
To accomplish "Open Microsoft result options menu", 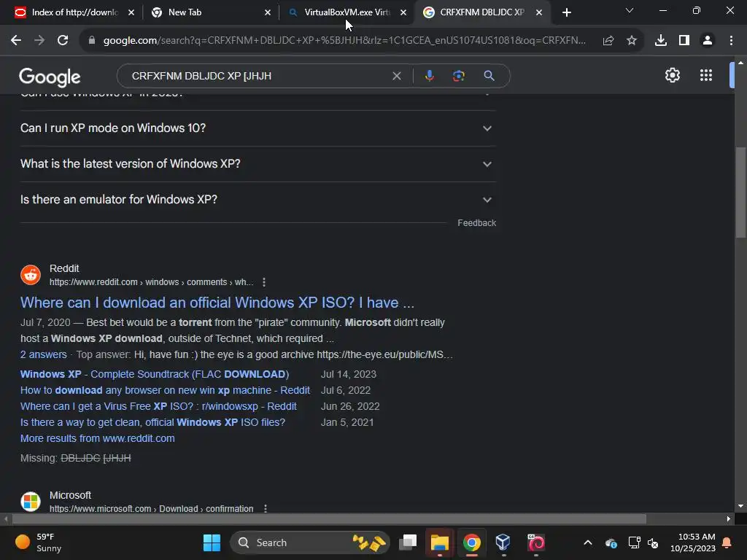I will tap(266, 508).
